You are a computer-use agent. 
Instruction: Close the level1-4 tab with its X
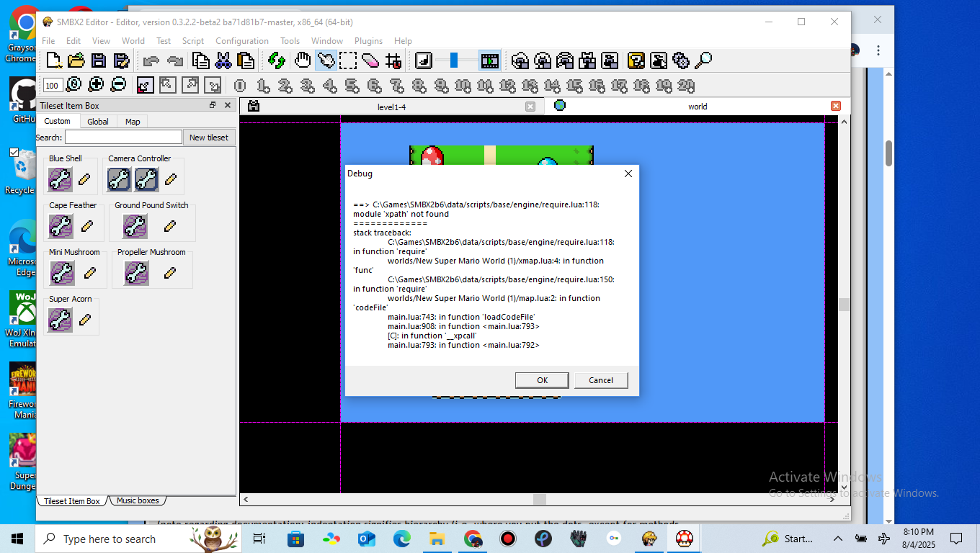pos(530,107)
